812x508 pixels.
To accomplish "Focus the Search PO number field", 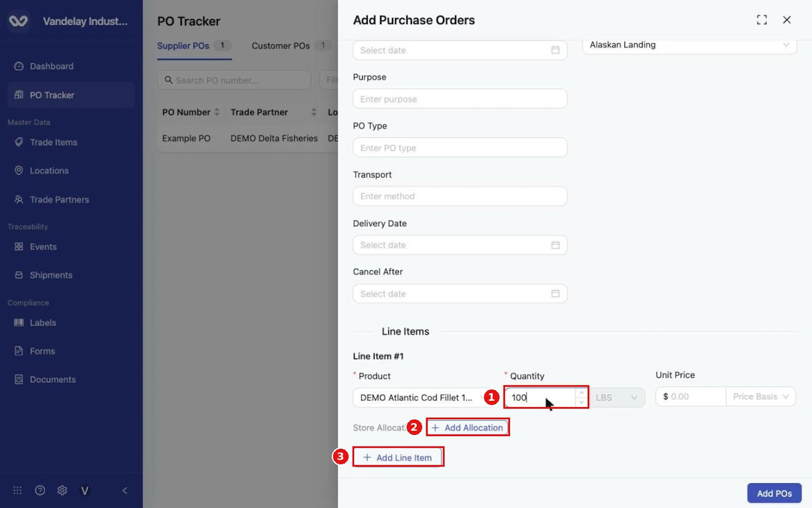I will point(234,80).
